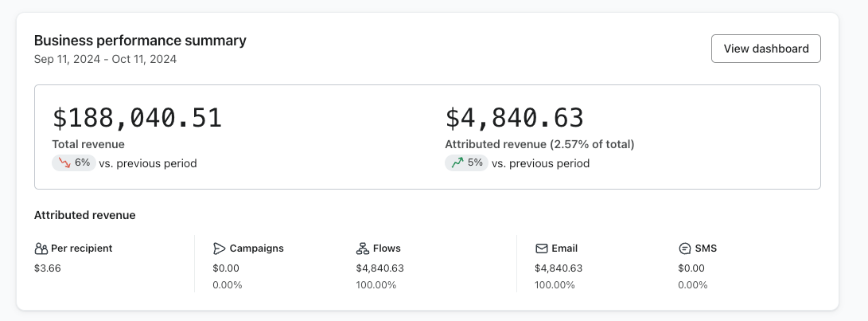868x321 pixels.
Task: Click the Flows diagram icon
Action: click(363, 249)
